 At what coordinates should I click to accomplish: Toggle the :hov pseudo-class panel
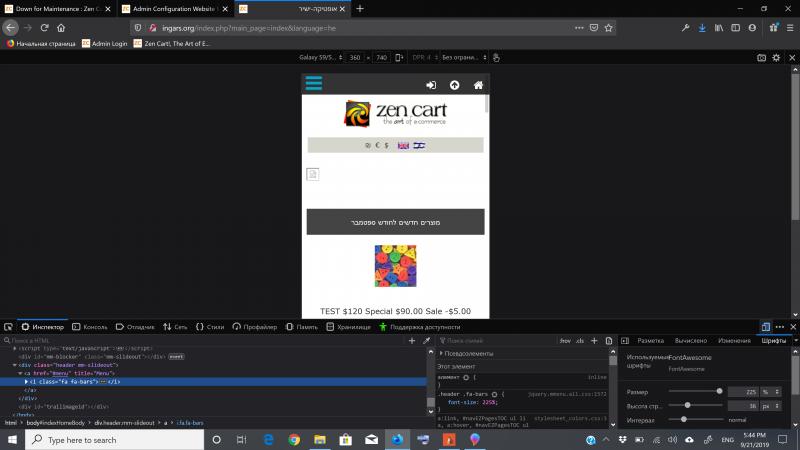click(x=565, y=341)
